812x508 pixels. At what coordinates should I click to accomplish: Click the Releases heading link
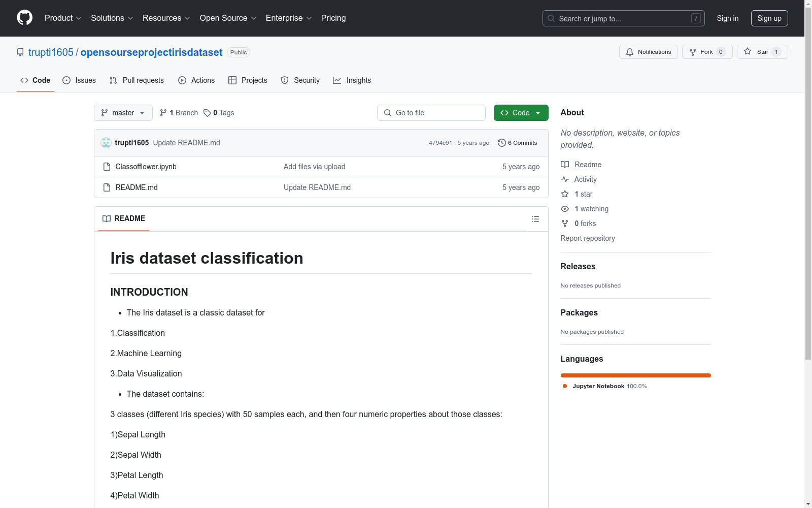point(578,266)
